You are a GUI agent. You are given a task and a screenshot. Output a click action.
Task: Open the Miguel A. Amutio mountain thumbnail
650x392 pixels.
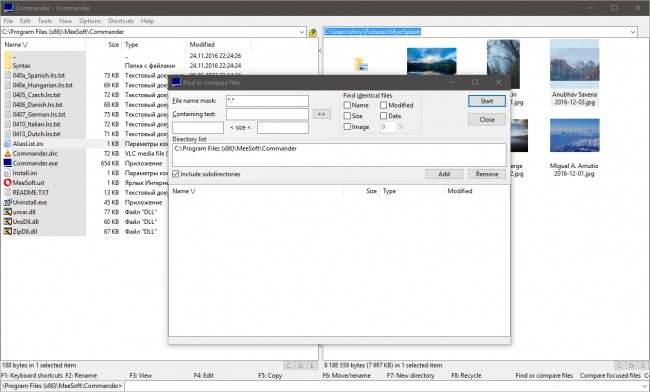point(575,136)
